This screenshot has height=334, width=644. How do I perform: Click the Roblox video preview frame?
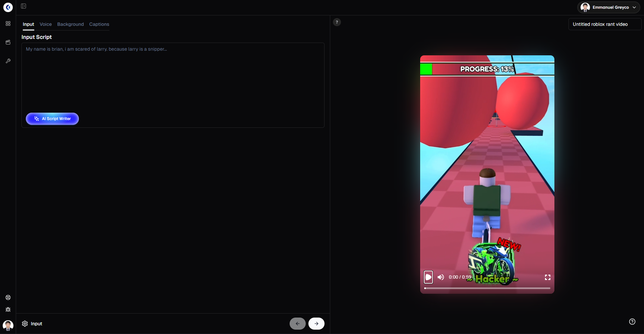pos(487,174)
